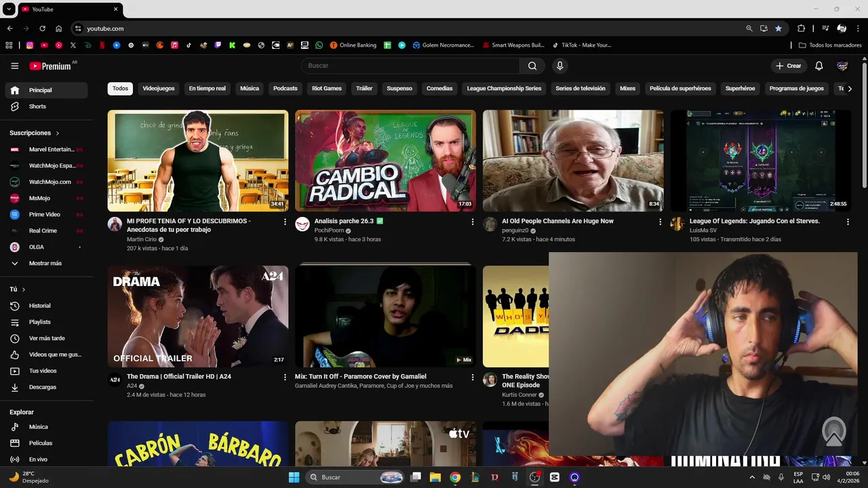Show hidden system tray icons

751,477
